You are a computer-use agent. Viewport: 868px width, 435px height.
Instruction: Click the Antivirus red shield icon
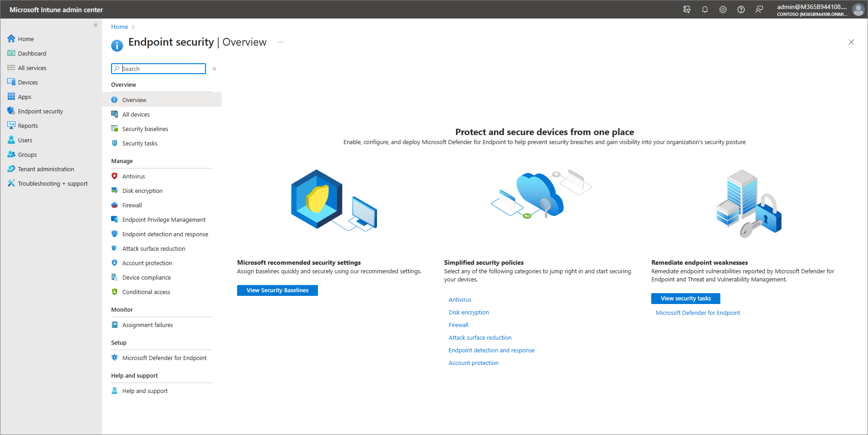tap(115, 176)
